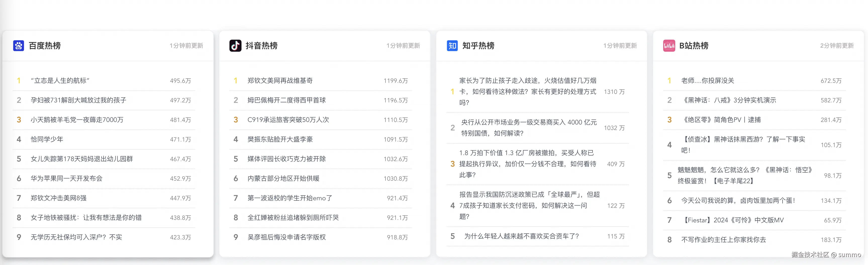Click heat value 495.6万 in Baidu list
The width and height of the screenshot is (868, 265).
180,81
